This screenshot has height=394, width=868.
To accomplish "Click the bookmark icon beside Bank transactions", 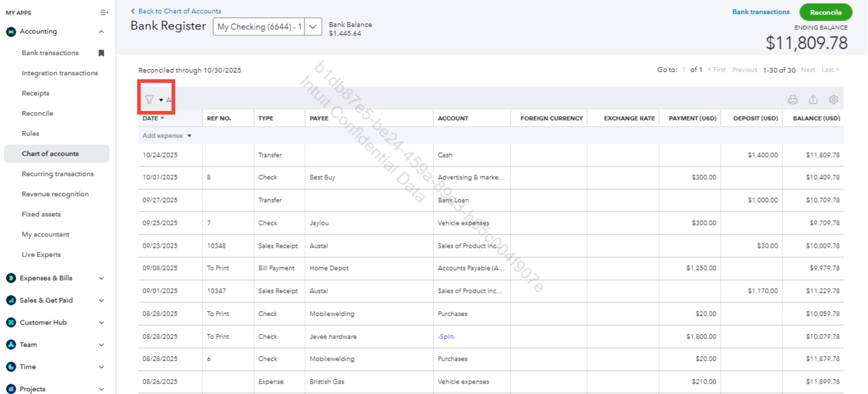I will pyautogui.click(x=101, y=53).
